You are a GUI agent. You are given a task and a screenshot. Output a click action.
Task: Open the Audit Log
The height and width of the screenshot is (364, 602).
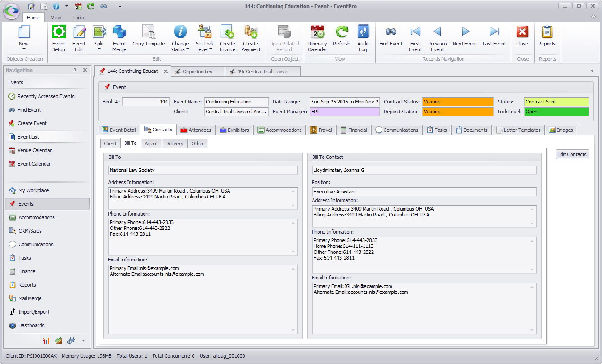[363, 38]
